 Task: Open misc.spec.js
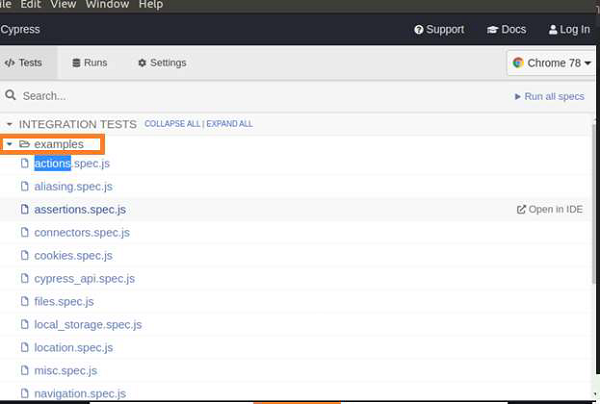(65, 370)
